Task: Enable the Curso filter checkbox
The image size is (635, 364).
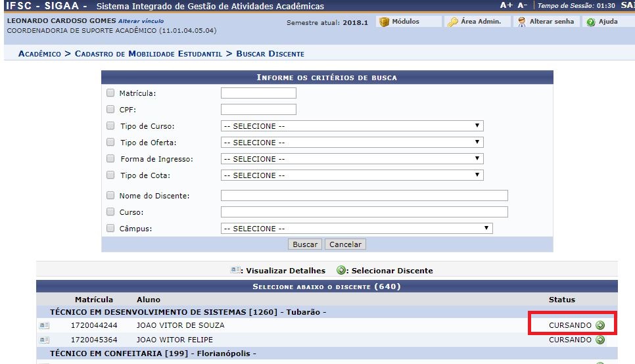Action: tap(110, 212)
